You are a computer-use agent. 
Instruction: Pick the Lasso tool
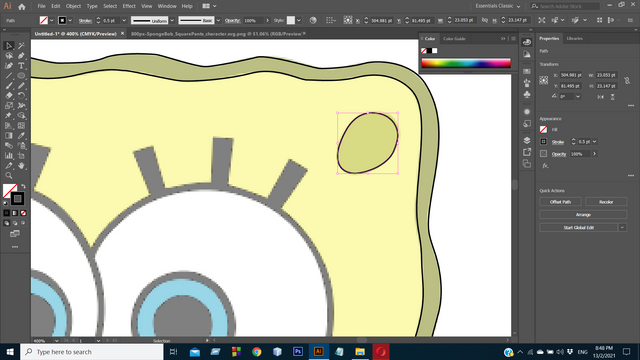coord(9,56)
